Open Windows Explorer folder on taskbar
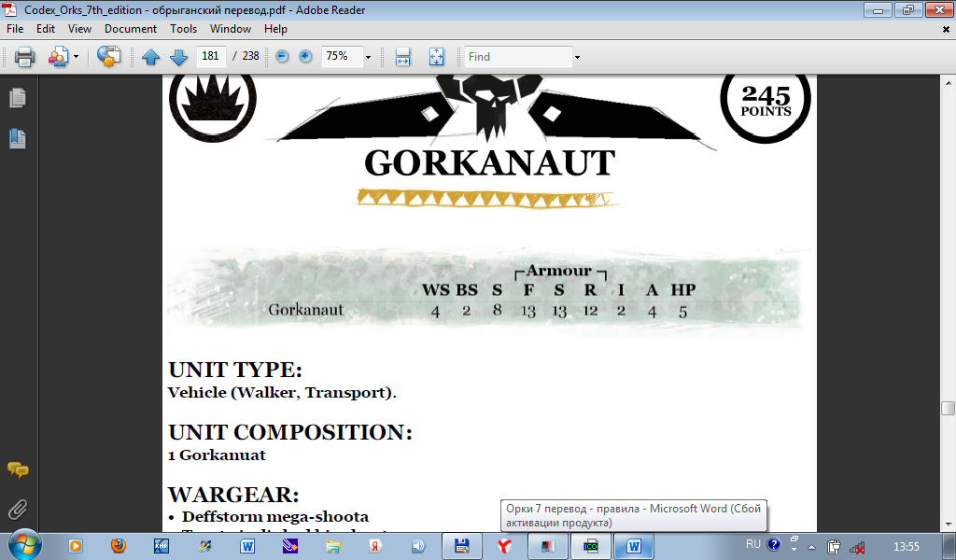The width and height of the screenshot is (956, 560). (x=333, y=546)
